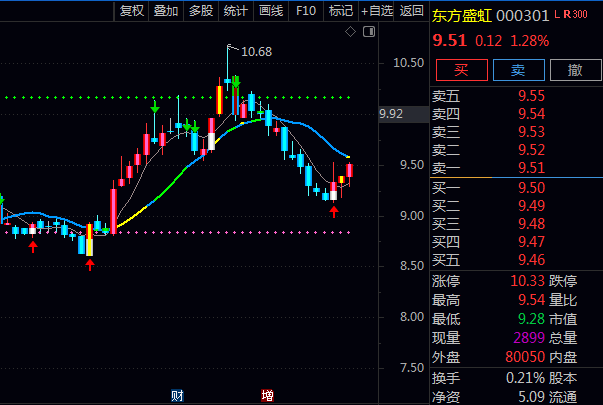Click the 财 financial marker icon
The image size is (603, 405).
177,395
